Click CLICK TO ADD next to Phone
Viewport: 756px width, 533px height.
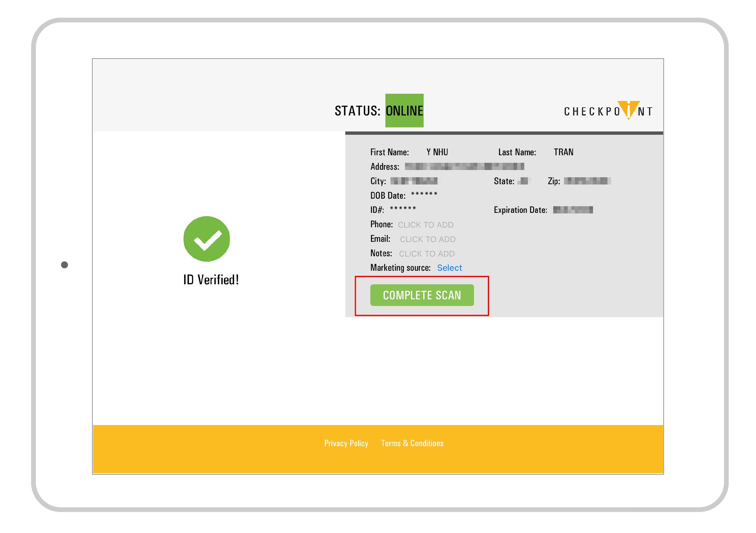(426, 224)
